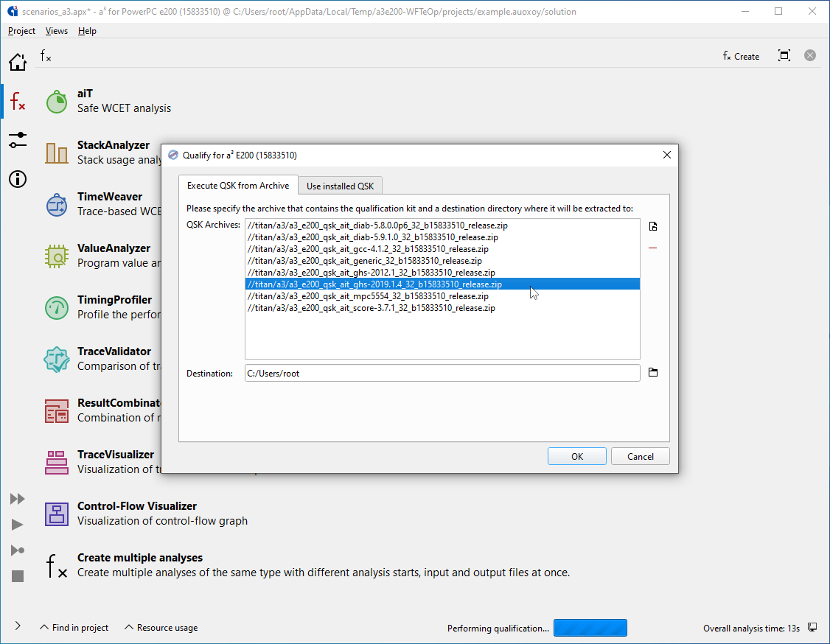
Task: Go to the Home view icon
Action: point(18,62)
